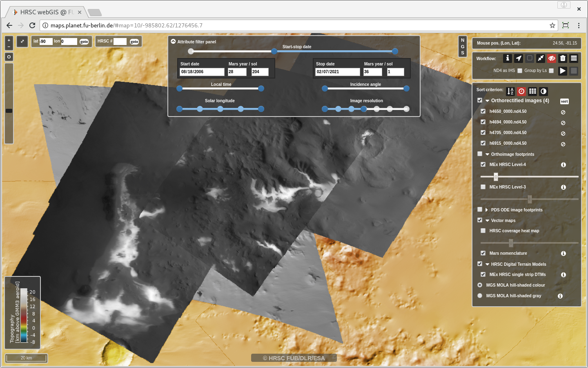Click the Workflow stop button
588x368 pixels.
click(574, 71)
